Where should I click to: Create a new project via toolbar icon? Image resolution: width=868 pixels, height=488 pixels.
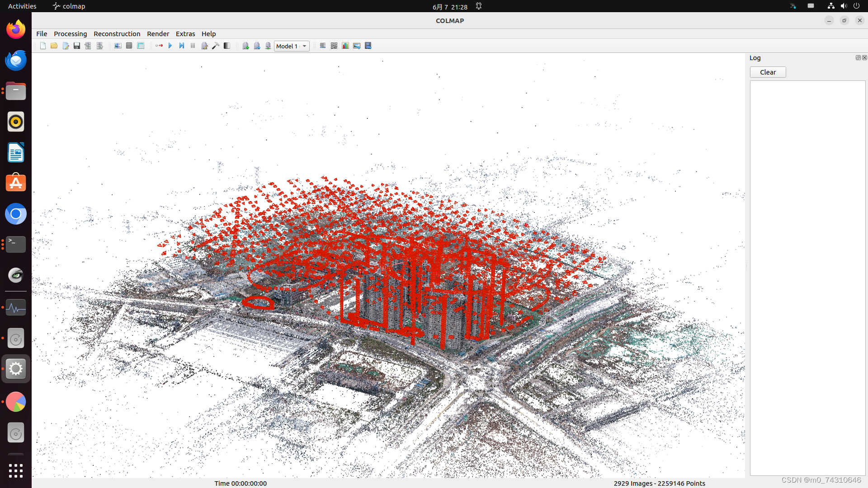pyautogui.click(x=43, y=46)
